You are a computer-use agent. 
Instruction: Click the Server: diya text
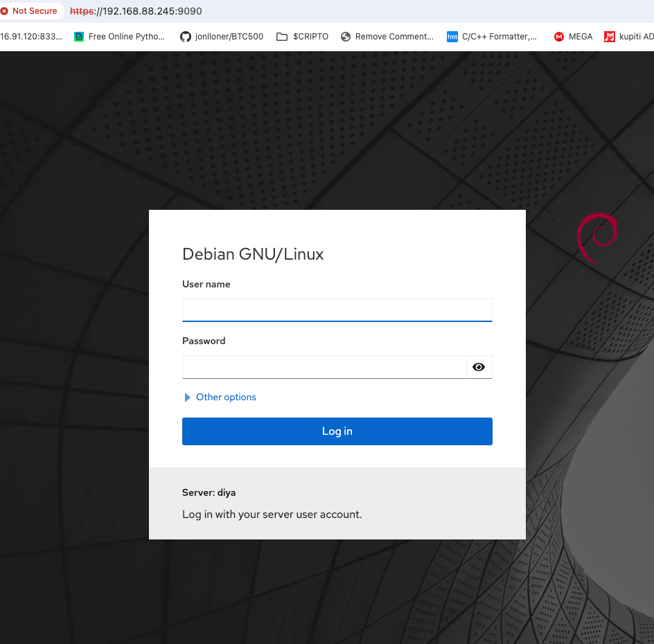(x=209, y=492)
